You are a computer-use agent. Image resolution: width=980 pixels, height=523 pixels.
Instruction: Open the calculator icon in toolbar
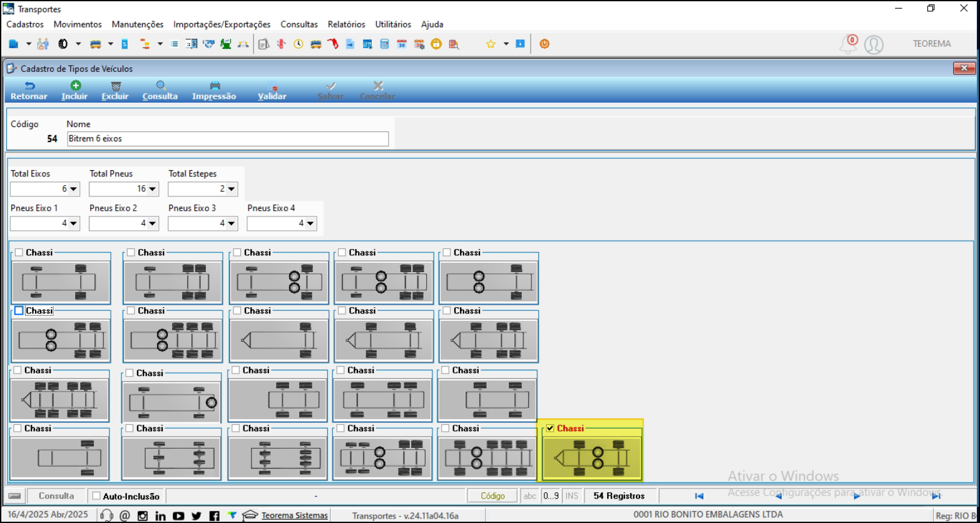point(385,44)
